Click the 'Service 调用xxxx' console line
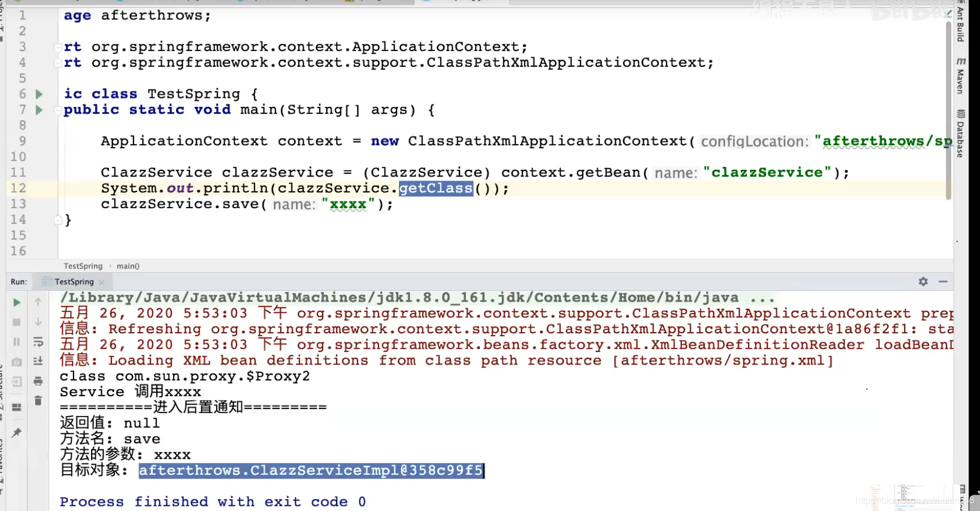The image size is (980, 511). 131,392
